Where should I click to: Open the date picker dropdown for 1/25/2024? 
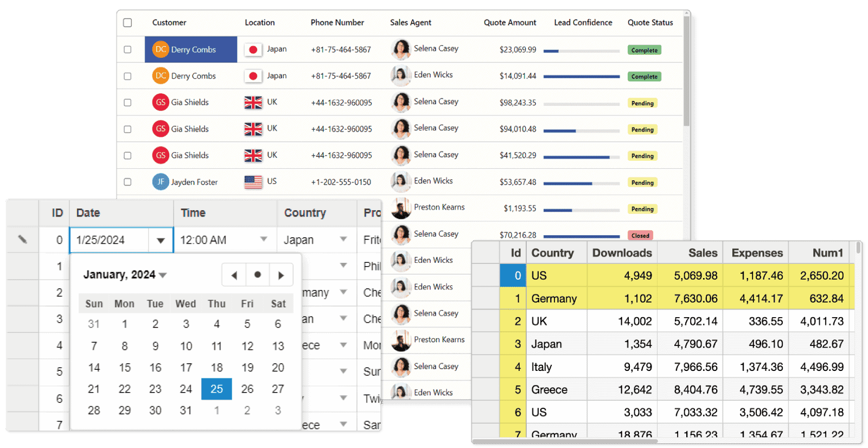click(161, 240)
